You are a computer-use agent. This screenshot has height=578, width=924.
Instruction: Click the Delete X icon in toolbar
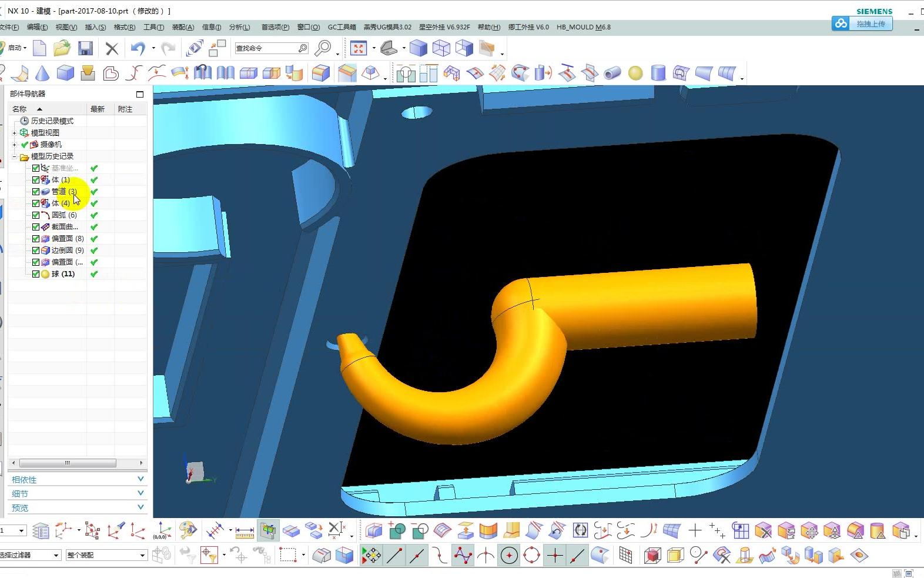(x=112, y=48)
